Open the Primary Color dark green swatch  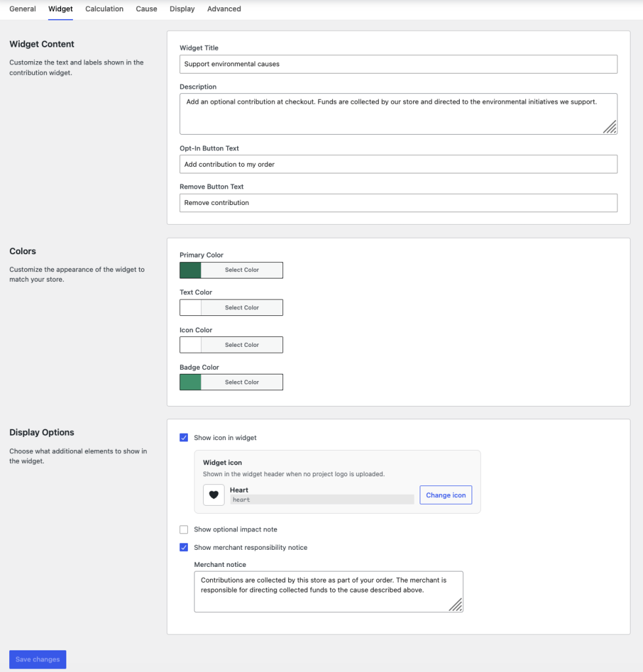[190, 270]
